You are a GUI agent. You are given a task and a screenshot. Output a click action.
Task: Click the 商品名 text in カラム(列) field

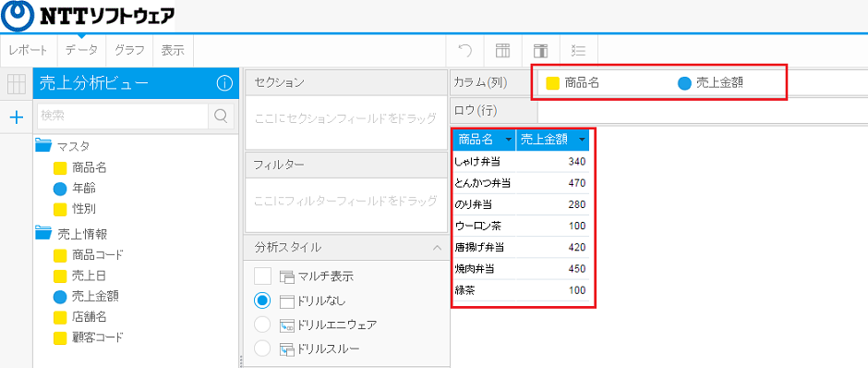pos(582,84)
